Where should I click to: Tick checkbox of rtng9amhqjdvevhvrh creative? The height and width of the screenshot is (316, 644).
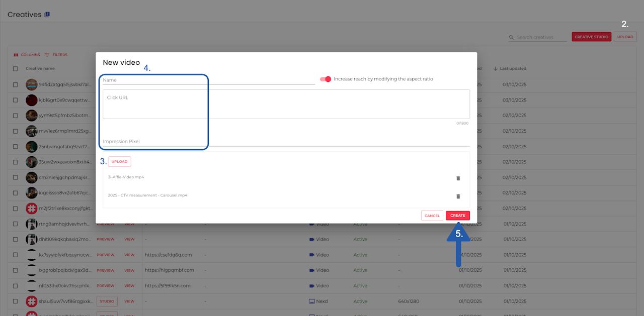16,224
